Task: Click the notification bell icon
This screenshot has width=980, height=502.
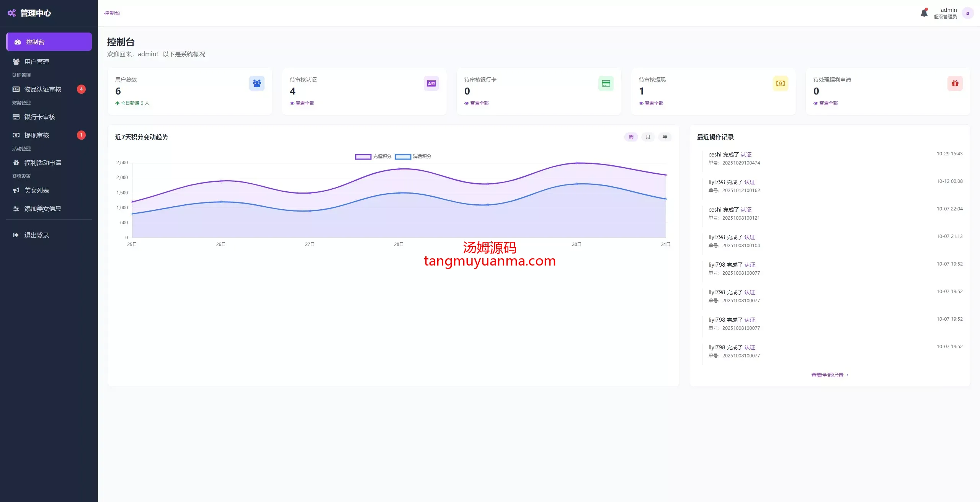Action: [924, 13]
